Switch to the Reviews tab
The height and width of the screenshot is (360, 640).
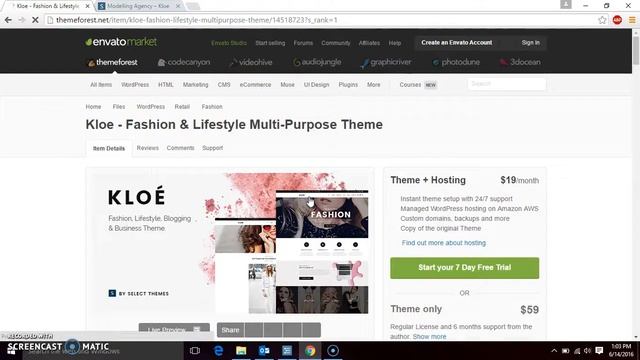click(147, 148)
